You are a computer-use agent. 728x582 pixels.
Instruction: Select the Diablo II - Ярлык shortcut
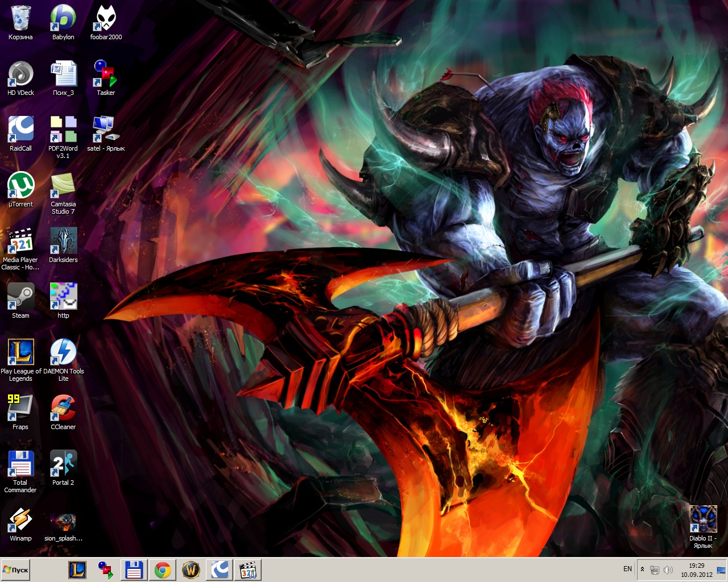[703, 527]
